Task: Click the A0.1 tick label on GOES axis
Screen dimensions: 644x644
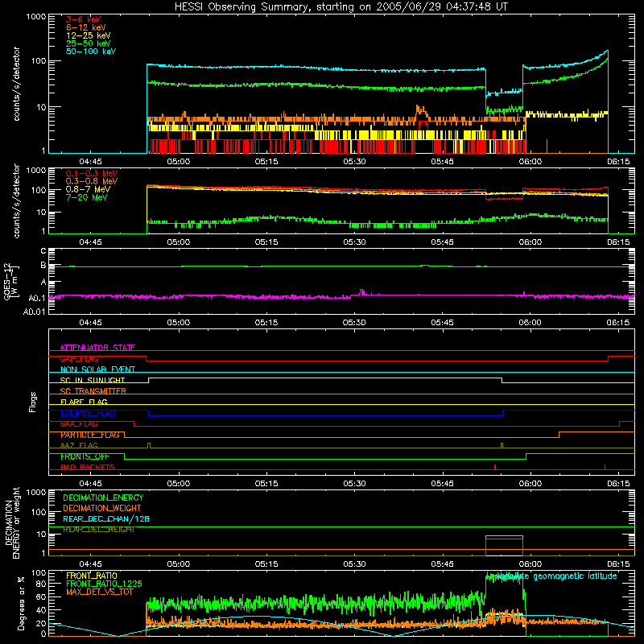Action: click(37, 298)
